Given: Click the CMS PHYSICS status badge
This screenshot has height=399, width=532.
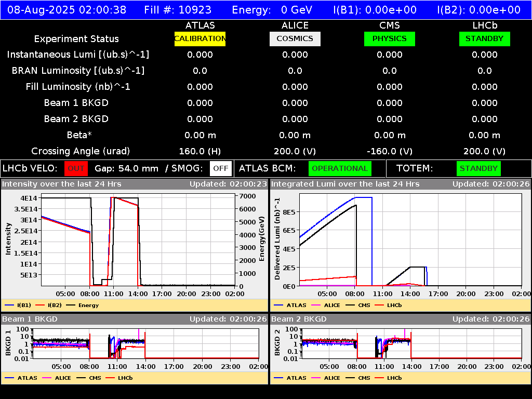Looking at the screenshot, I should 390,38.
